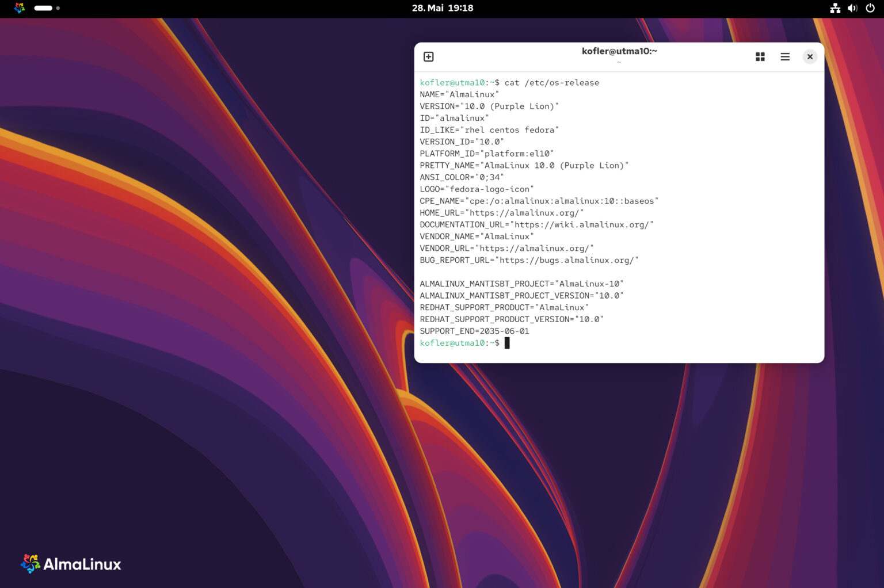
Task: Click the terminal hamburger menu icon
Action: 784,56
